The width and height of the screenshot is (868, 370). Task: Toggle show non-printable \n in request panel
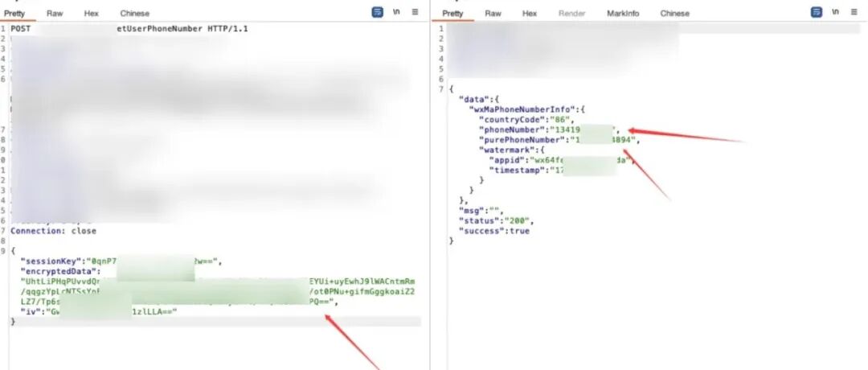pyautogui.click(x=396, y=11)
